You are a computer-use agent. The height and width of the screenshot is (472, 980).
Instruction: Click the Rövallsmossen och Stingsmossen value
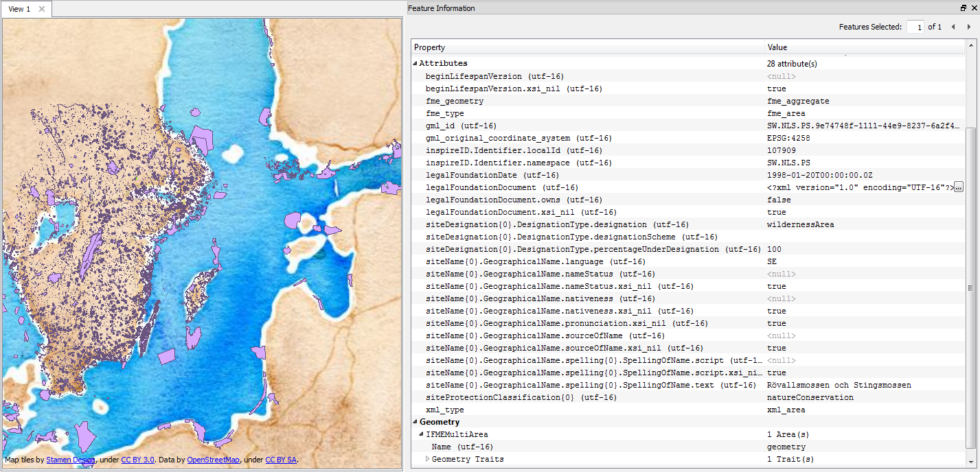coord(839,385)
